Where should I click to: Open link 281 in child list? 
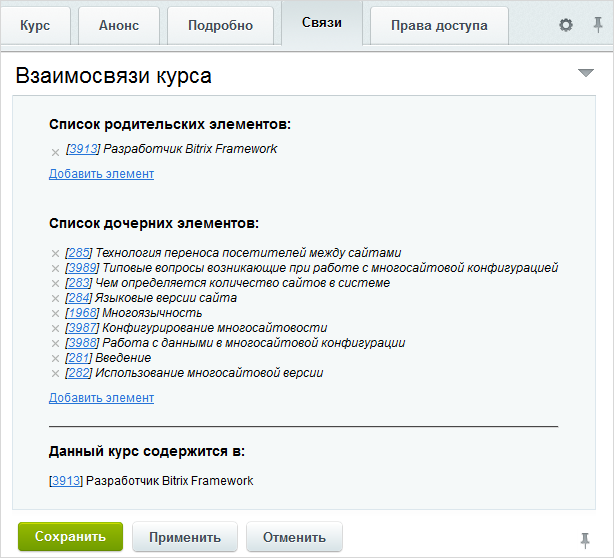[79, 358]
